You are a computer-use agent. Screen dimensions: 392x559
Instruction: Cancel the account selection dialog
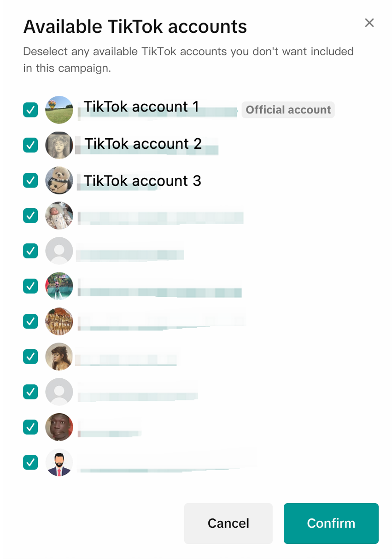pos(228,524)
